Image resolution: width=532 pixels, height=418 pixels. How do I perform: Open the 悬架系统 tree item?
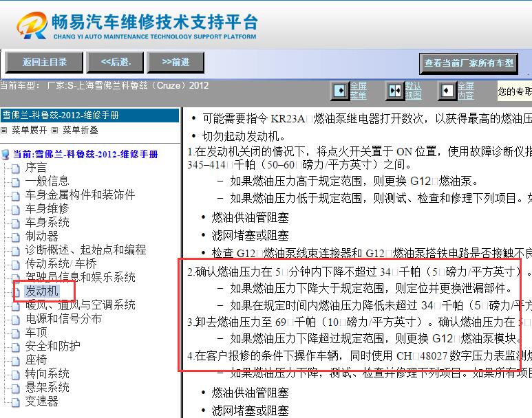47,387
